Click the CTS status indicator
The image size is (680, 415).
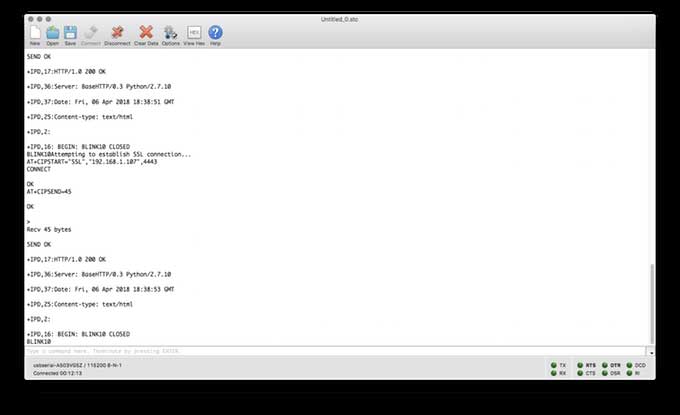(579, 374)
